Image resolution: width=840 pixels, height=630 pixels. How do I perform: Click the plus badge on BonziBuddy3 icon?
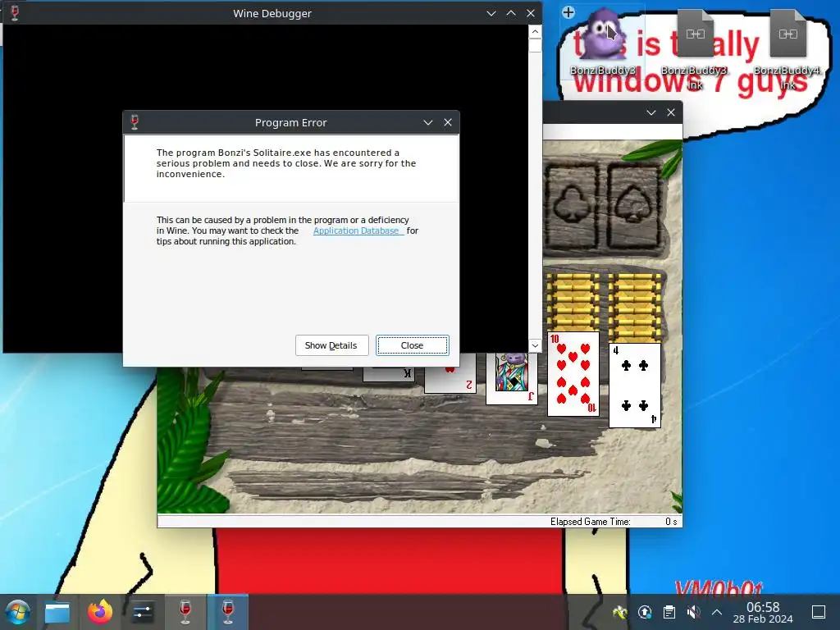coord(568,11)
